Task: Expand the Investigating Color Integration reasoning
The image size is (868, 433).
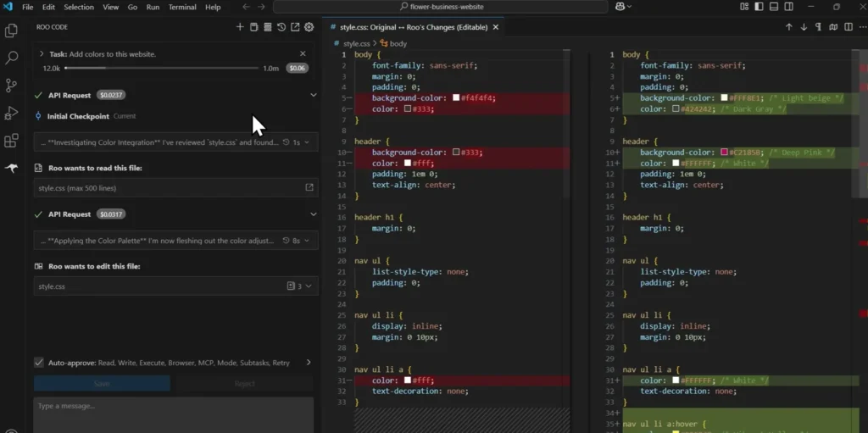Action: coord(307,142)
